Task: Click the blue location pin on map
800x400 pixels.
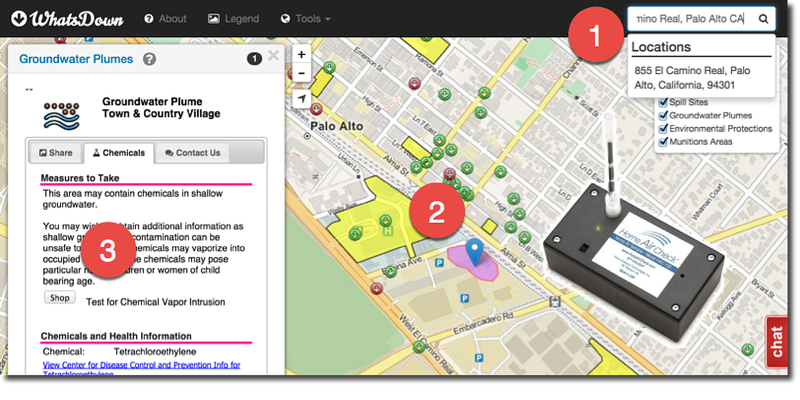Action: 474,252
